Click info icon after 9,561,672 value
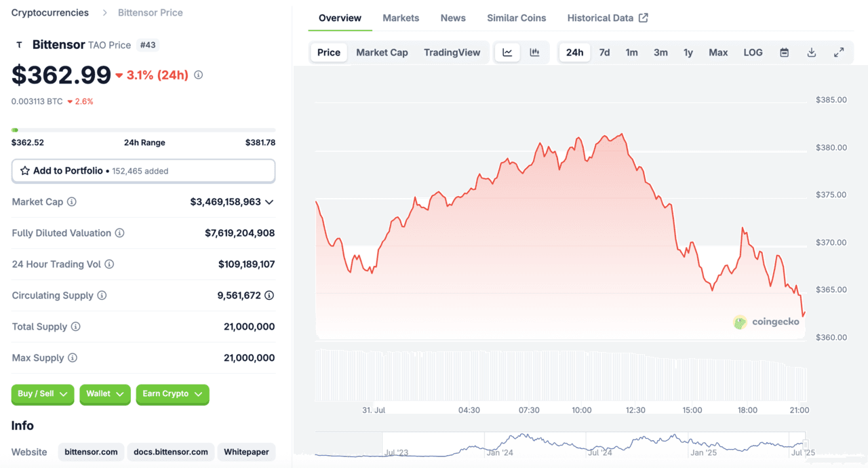This screenshot has width=868, height=468. [x=269, y=296]
